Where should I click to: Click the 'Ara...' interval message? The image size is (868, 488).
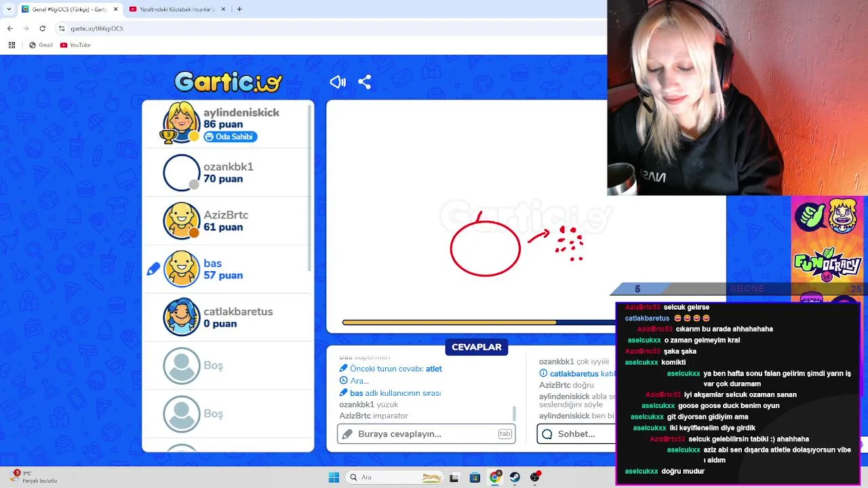(359, 381)
